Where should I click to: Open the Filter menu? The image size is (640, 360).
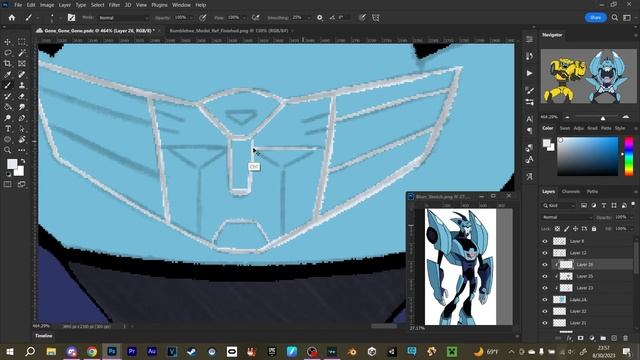[x=114, y=5]
